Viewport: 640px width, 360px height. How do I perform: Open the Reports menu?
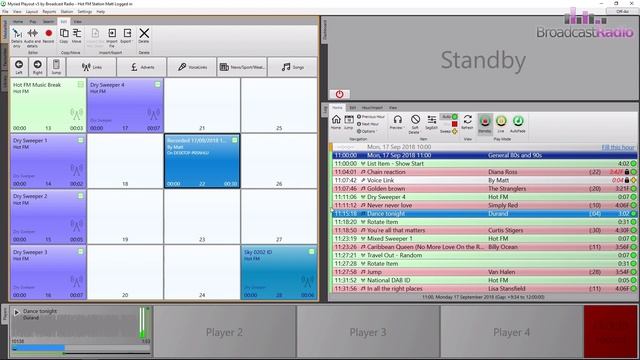[49, 11]
